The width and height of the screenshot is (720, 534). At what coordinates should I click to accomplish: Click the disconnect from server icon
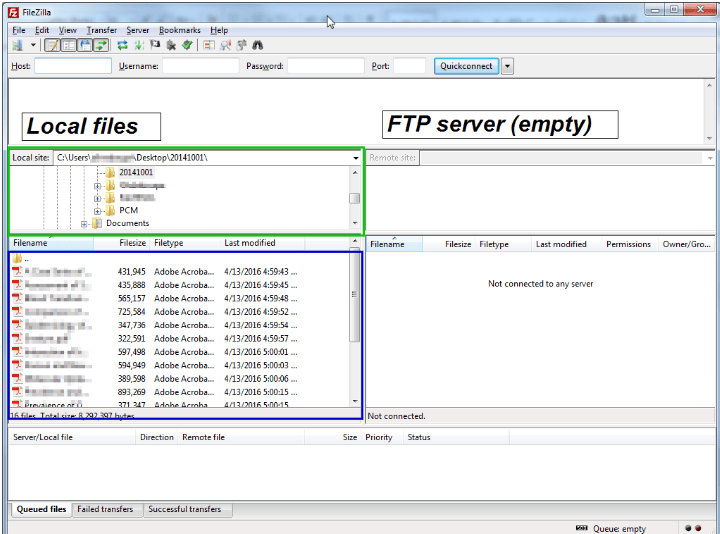tap(171, 45)
